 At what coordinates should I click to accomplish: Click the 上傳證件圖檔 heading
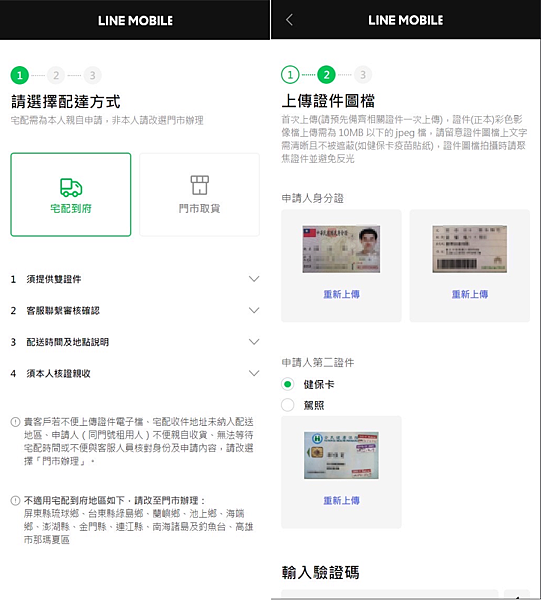click(328, 101)
